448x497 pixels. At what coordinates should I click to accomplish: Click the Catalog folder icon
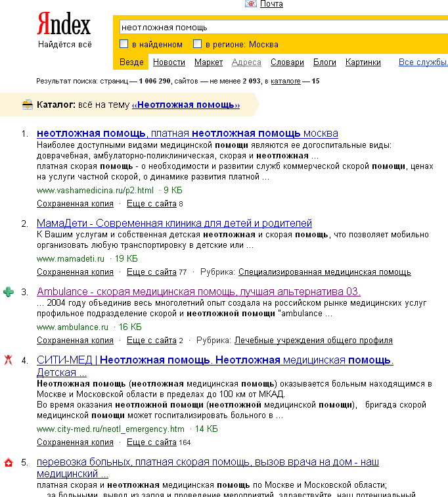pyautogui.click(x=28, y=105)
